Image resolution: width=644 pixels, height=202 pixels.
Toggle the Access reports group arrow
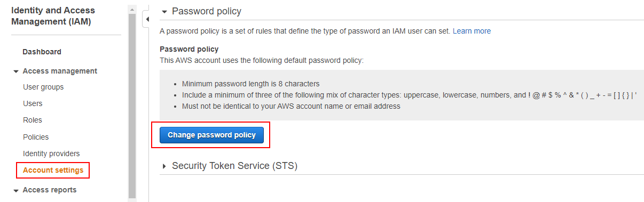(16, 190)
